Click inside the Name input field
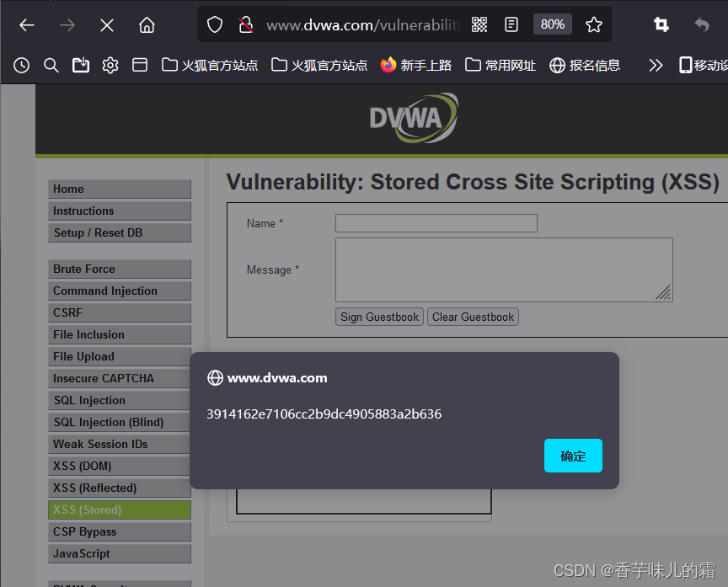The height and width of the screenshot is (587, 728). pos(436,223)
